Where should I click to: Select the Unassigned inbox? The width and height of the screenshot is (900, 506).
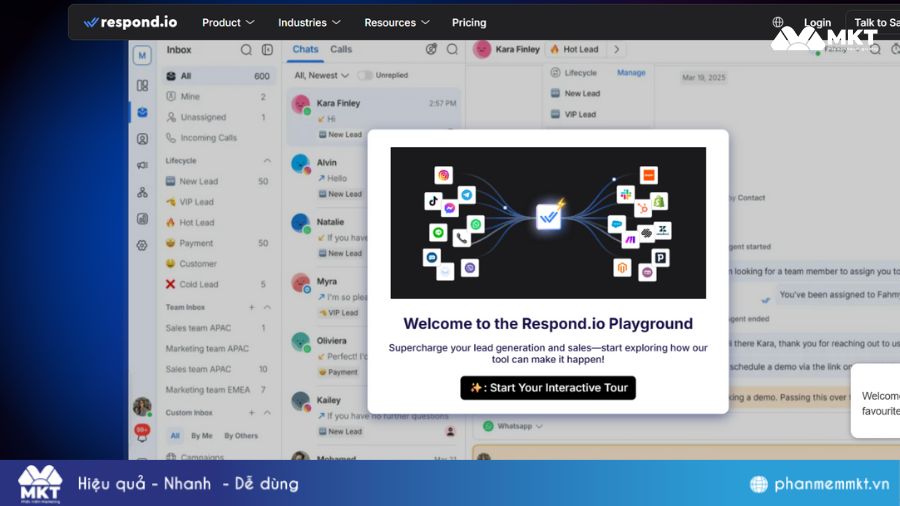[x=218, y=117]
